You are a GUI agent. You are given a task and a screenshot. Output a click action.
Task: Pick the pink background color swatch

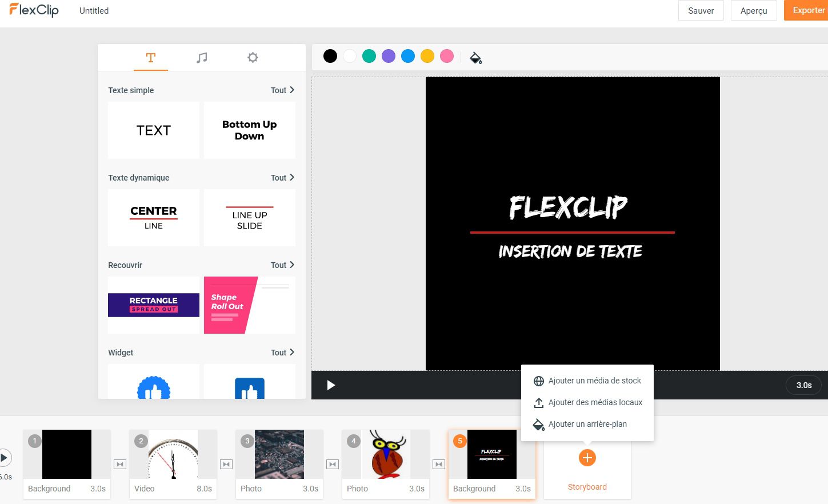(447, 56)
